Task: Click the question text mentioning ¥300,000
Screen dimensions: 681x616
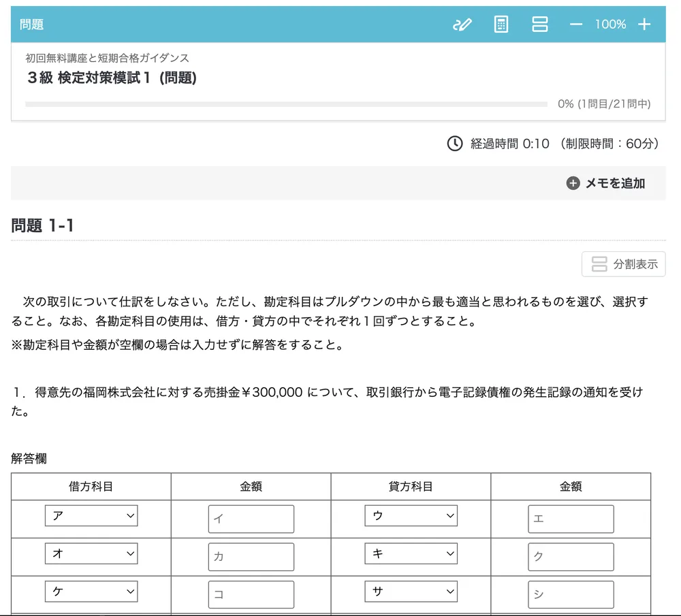Action: click(328, 401)
